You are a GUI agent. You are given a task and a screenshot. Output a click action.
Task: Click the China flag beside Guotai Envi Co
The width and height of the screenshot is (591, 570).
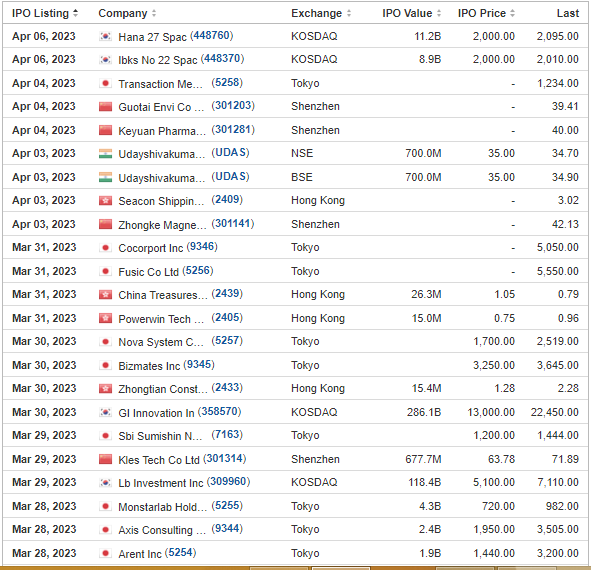(105, 107)
